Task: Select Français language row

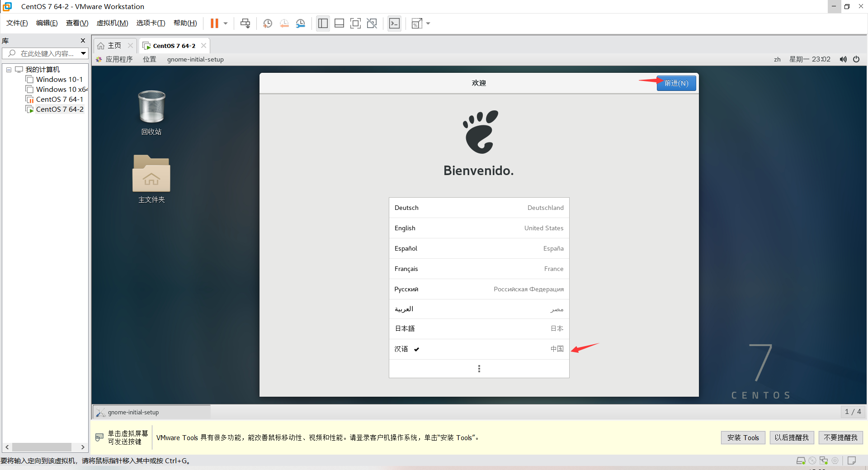Action: point(479,269)
